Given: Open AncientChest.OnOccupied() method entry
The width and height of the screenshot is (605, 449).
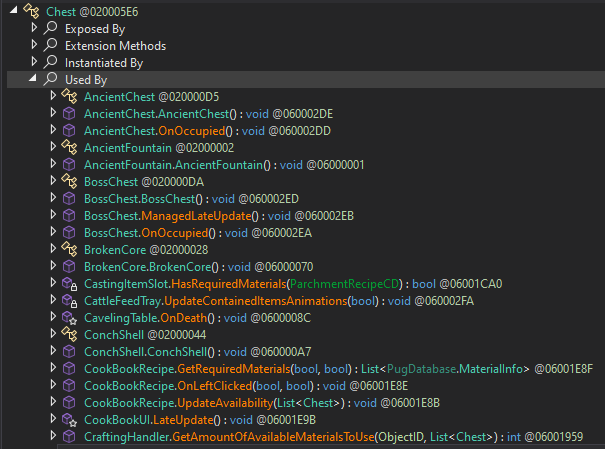Looking at the screenshot, I should point(207,131).
